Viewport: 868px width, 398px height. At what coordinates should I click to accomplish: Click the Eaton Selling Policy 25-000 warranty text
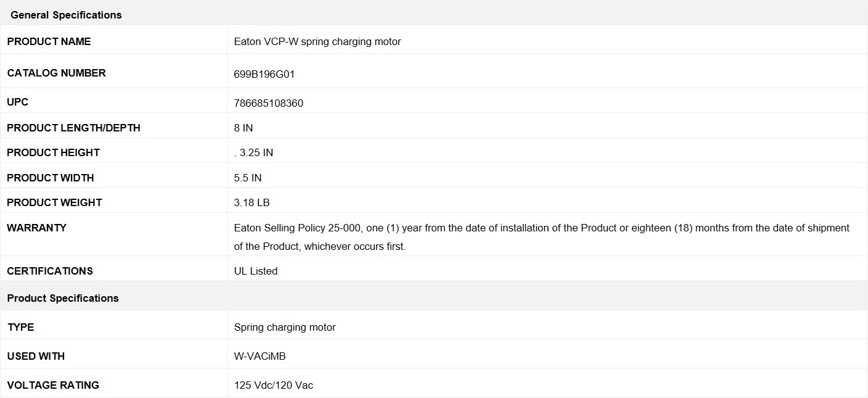pyautogui.click(x=542, y=237)
